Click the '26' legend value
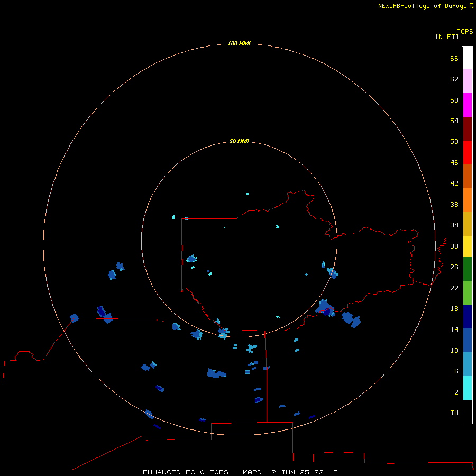The width and height of the screenshot is (476, 476). [x=454, y=267]
